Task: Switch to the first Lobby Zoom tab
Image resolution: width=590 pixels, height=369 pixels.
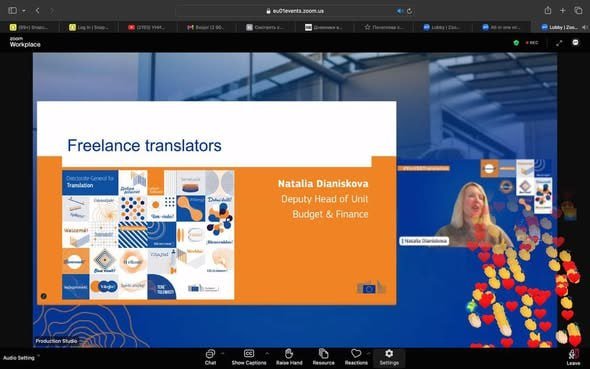Action: pos(442,27)
